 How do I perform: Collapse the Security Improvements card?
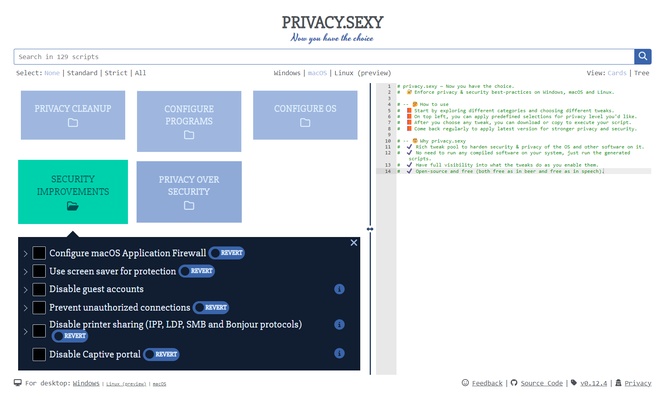(x=73, y=192)
